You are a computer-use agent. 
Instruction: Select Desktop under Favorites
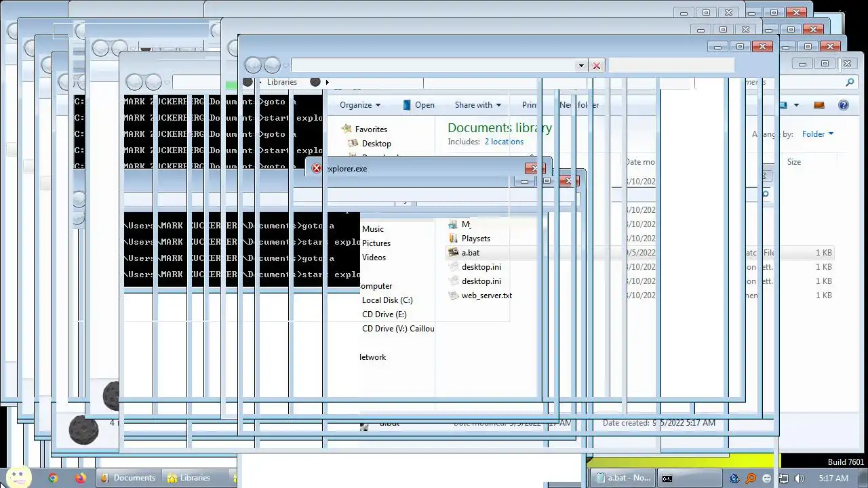tap(376, 144)
